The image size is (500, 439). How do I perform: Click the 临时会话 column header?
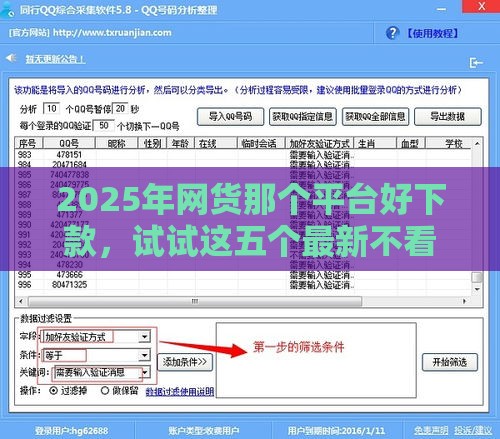261,143
